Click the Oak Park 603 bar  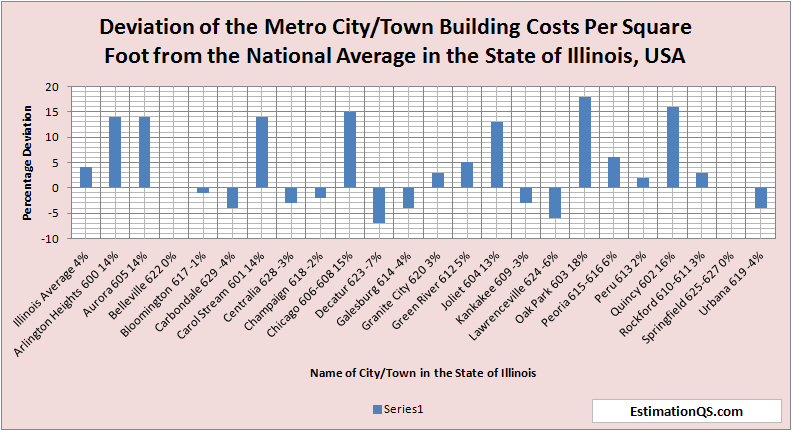pos(585,142)
